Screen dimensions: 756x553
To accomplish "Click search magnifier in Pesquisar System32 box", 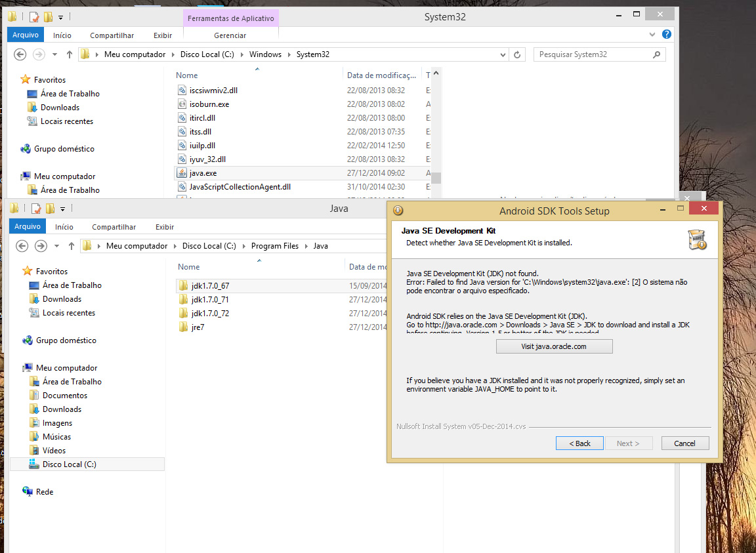I will tap(656, 54).
